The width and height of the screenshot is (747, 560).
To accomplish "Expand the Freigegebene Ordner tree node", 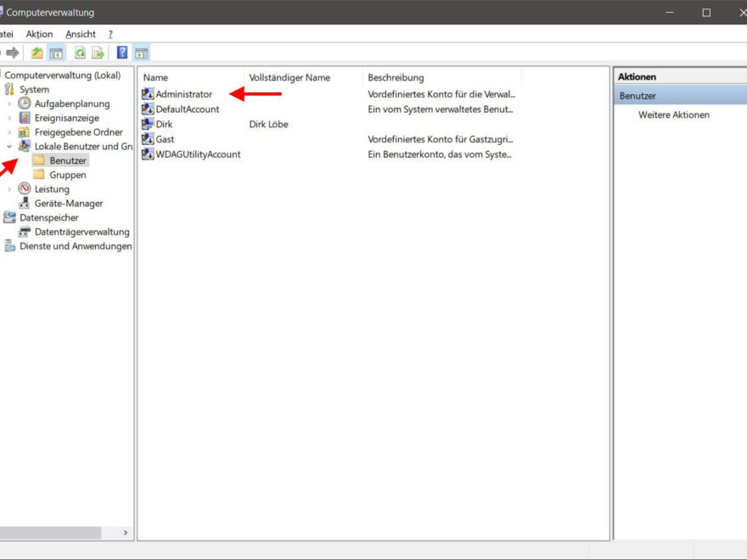I will (9, 132).
